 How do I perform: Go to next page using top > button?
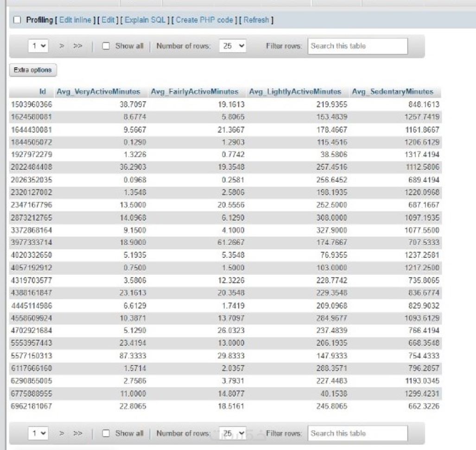(62, 46)
